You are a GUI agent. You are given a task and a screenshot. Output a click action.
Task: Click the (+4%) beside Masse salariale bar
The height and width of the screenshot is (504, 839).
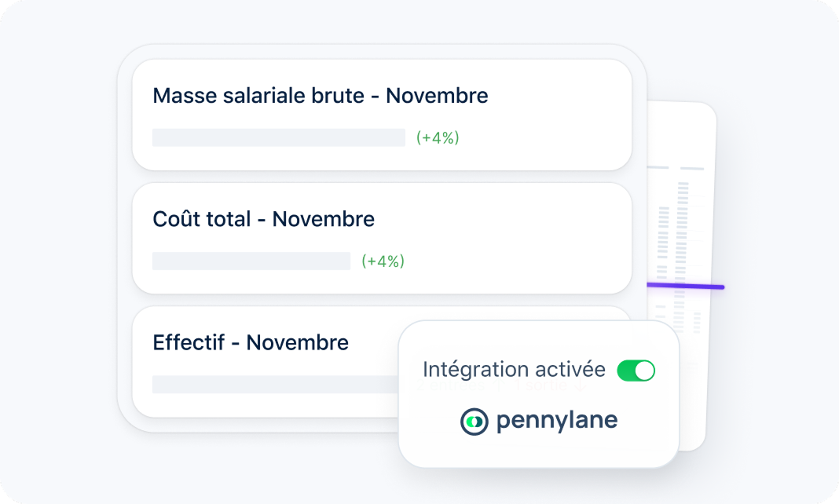pyautogui.click(x=438, y=138)
